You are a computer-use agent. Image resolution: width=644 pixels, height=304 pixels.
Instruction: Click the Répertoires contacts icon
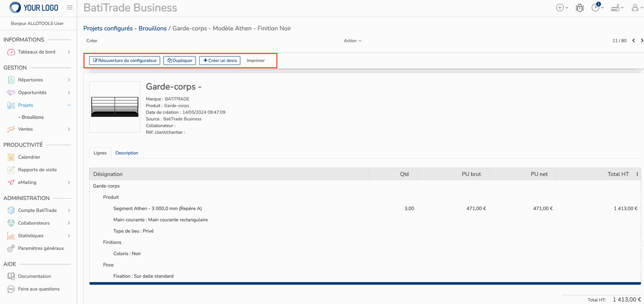[x=11, y=80]
